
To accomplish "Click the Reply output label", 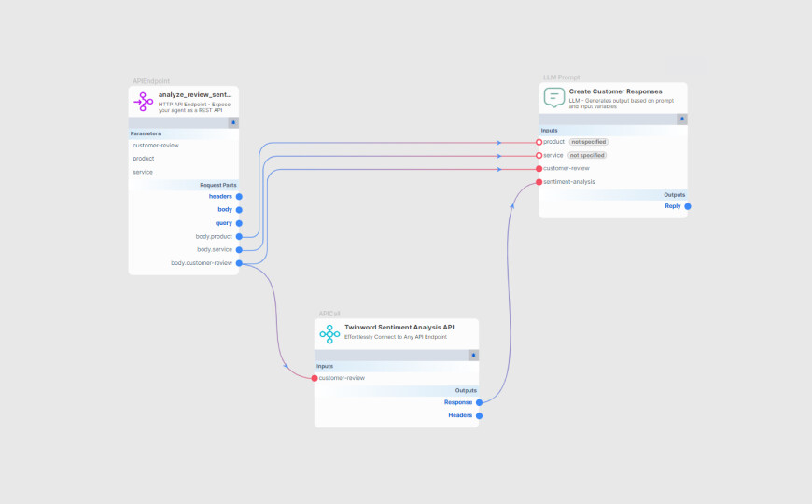I will [673, 206].
